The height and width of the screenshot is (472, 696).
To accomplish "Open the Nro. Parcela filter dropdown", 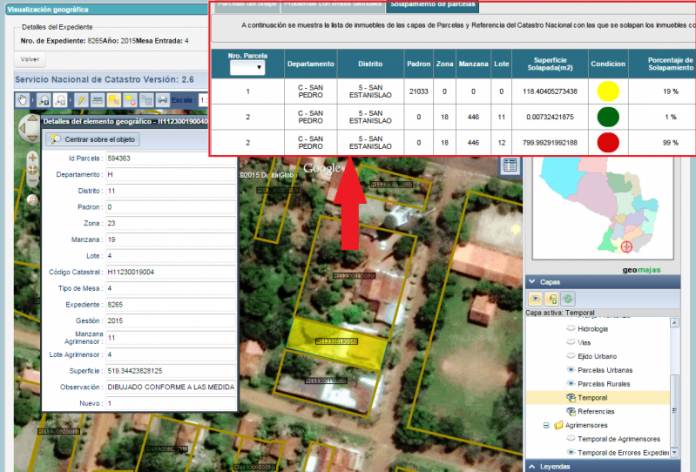I will tap(246, 68).
